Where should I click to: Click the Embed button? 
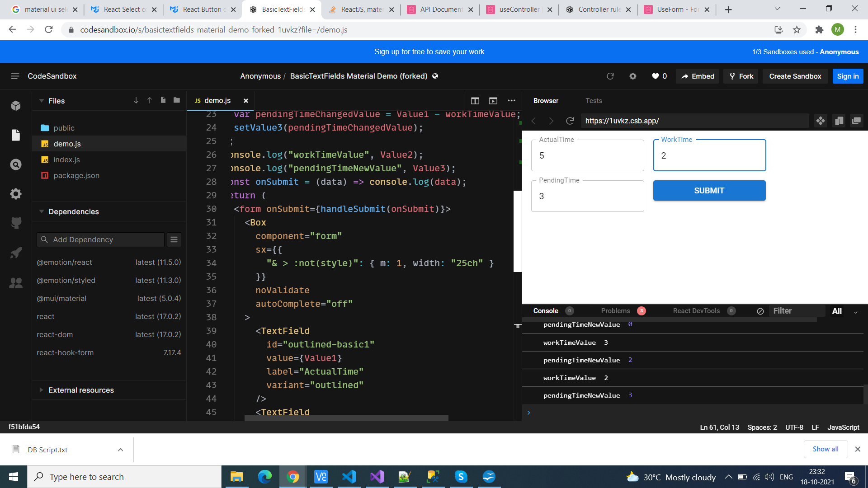[698, 76]
